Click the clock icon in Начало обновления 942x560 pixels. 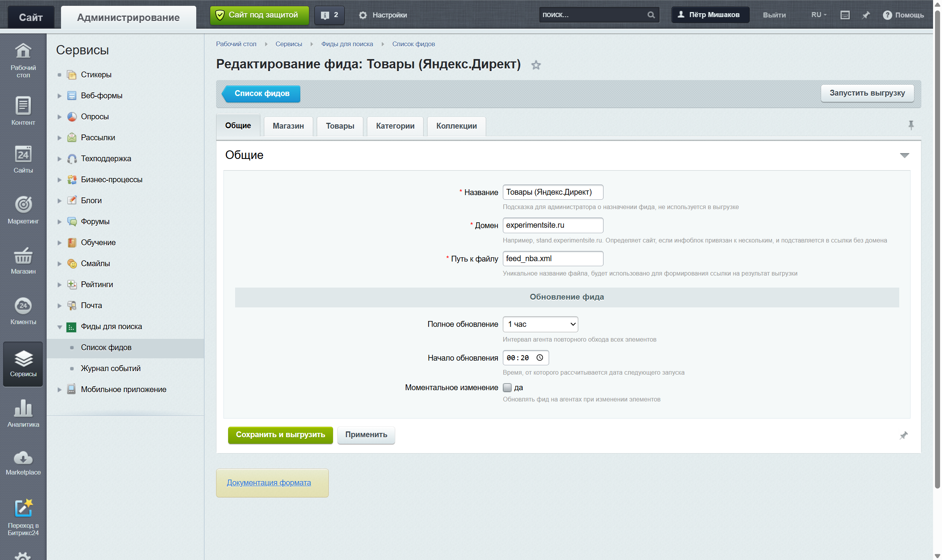tap(539, 358)
